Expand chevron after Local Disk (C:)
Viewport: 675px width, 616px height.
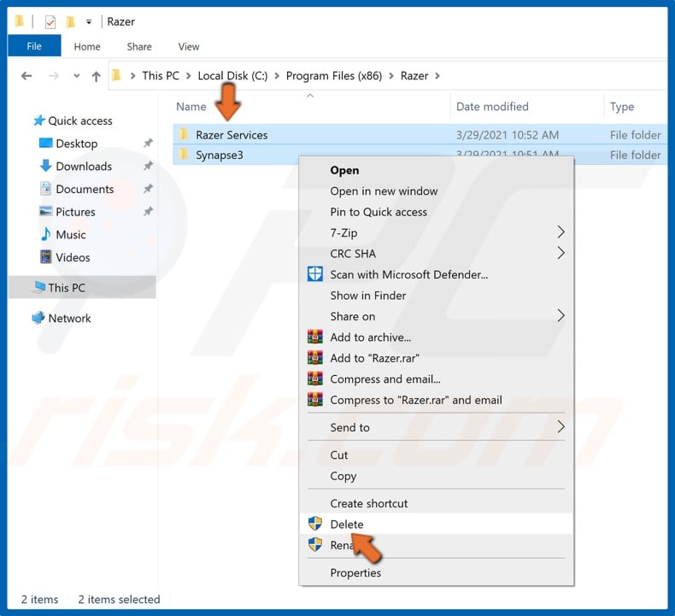(x=277, y=76)
